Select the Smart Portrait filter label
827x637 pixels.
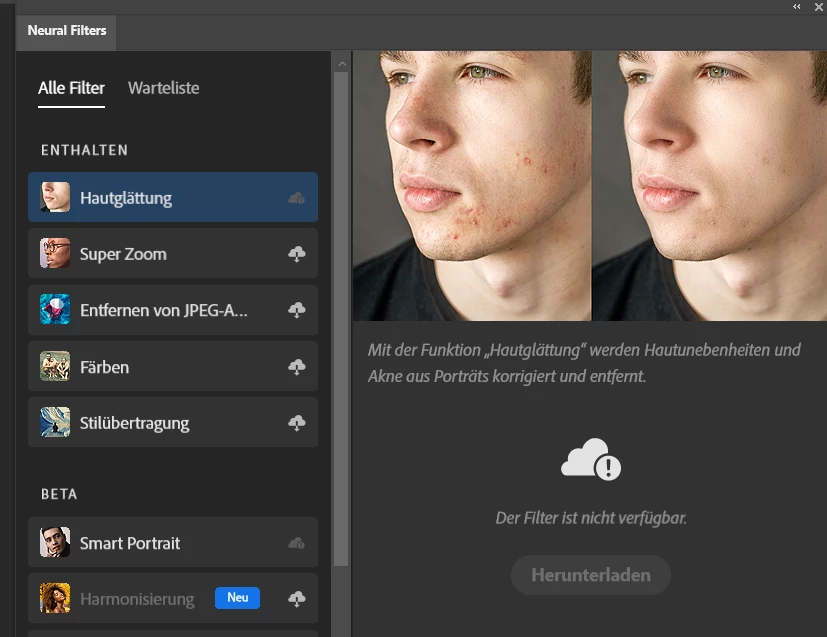pos(130,543)
